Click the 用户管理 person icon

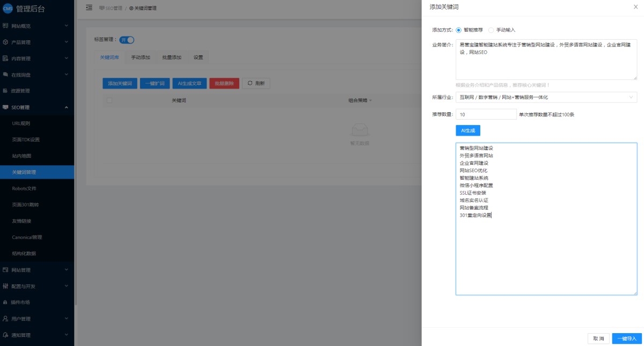[5, 319]
